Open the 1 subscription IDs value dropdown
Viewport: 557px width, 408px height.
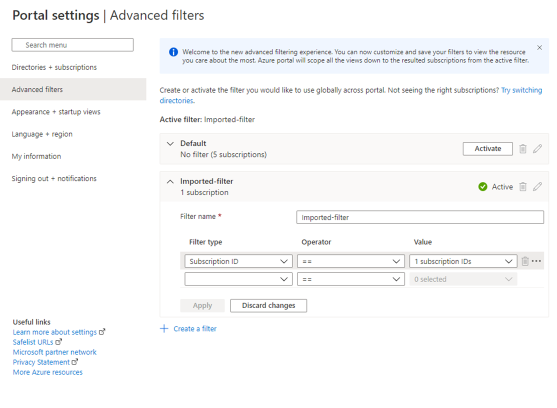[463, 261]
